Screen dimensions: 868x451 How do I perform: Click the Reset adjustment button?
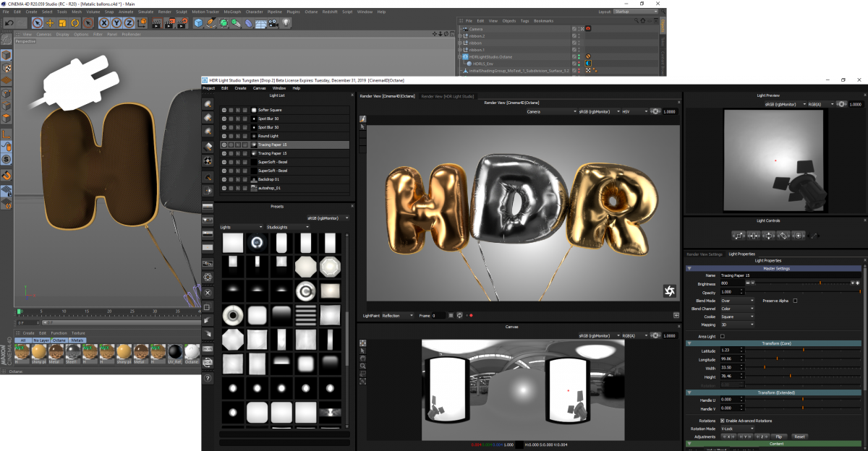[x=799, y=437]
